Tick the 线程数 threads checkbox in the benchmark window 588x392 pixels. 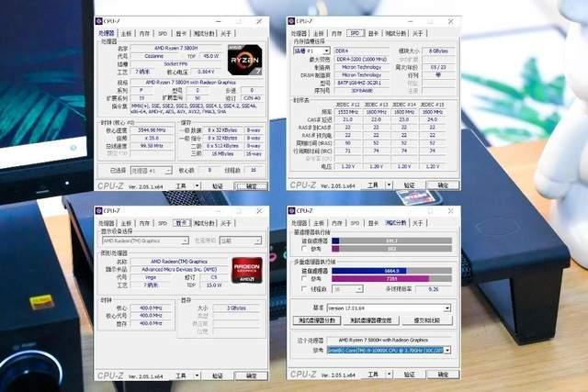(304, 289)
